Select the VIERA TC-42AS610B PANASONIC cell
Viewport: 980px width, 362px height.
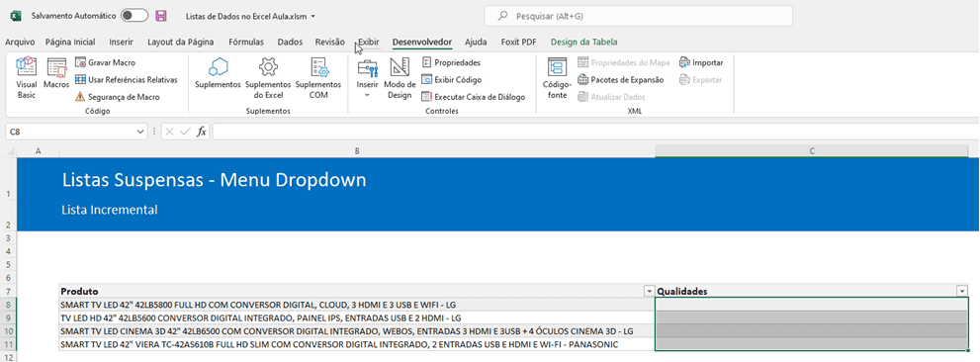click(x=357, y=344)
